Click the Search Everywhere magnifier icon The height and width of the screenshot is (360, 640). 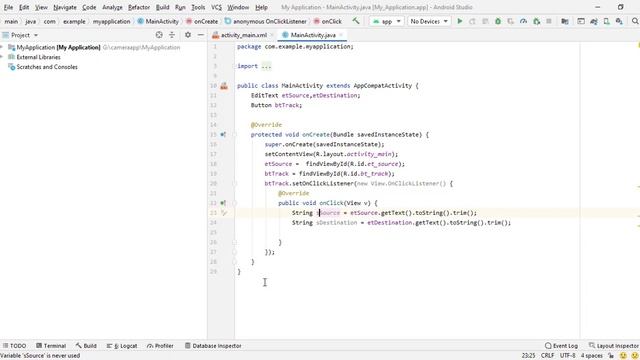635,21
